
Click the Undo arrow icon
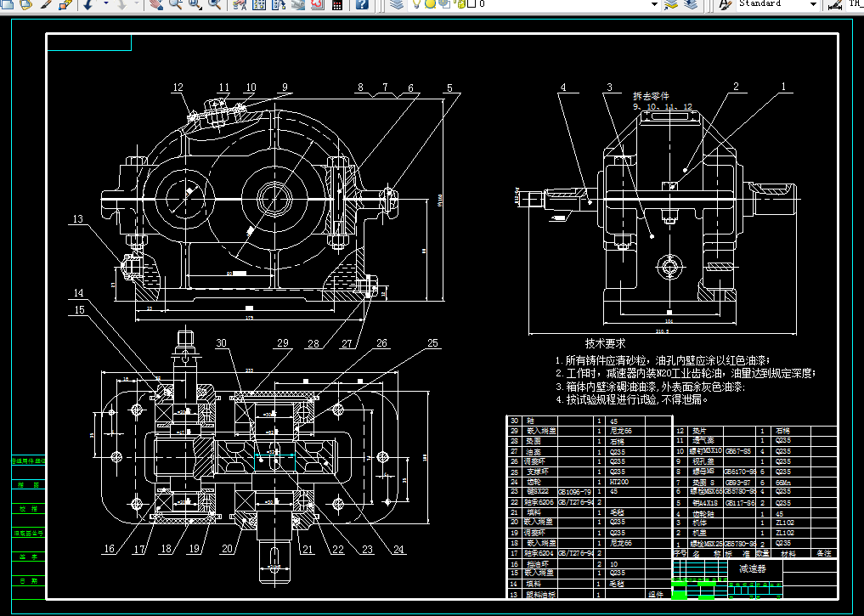click(88, 4)
